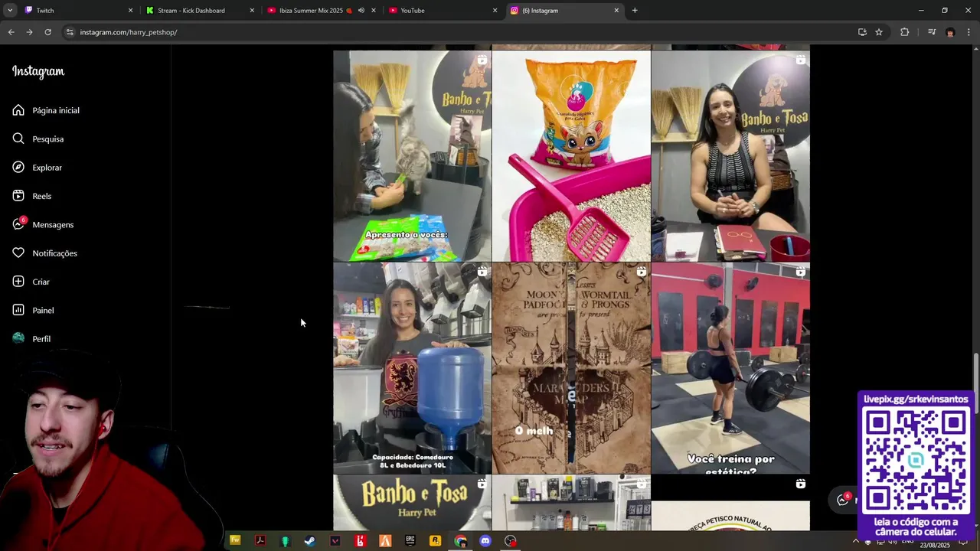Open the Banho e Tosa logo reel
This screenshot has height=551, width=980.
[412, 503]
